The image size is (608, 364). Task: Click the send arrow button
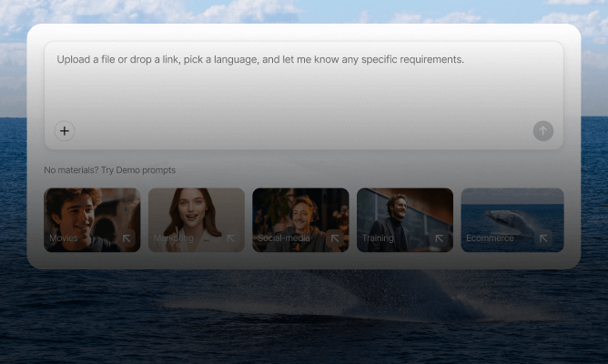pyautogui.click(x=542, y=131)
